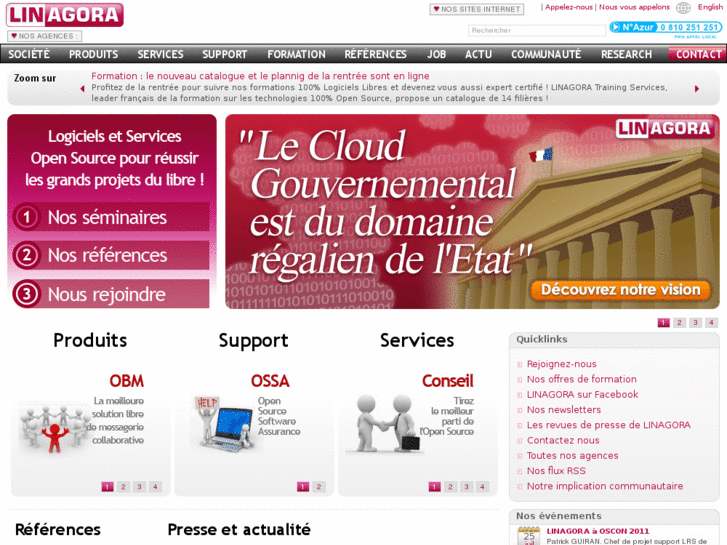Open the Conseil services link
727x545 pixels.
click(447, 381)
